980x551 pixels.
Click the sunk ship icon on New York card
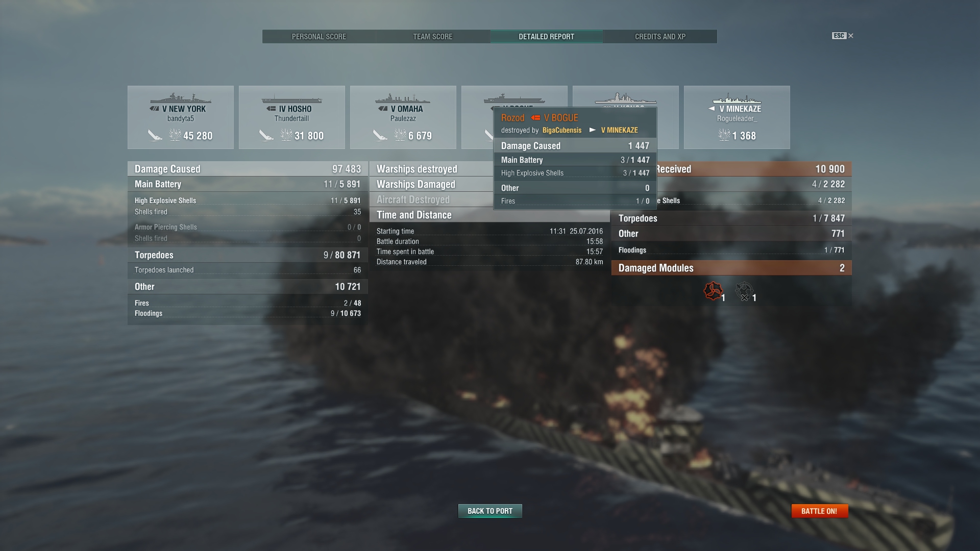click(155, 135)
